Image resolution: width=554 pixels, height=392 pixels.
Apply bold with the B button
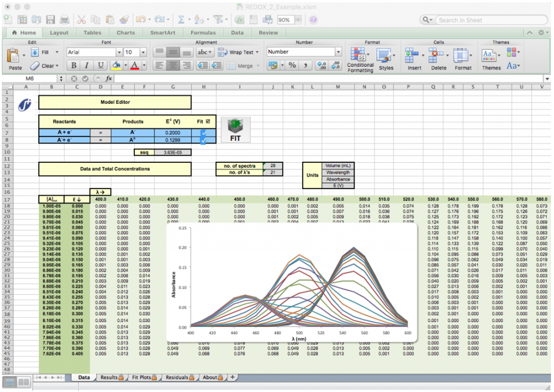point(74,66)
